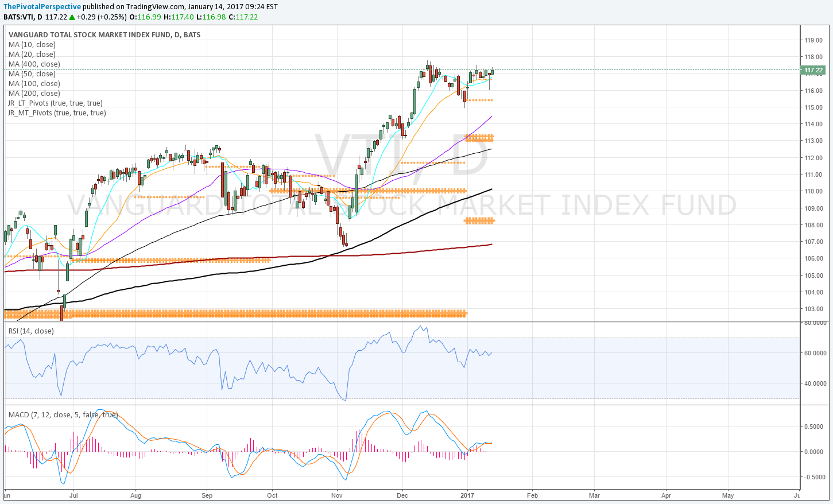Screen dimensions: 833x504
Task: Click the 115.00 price axis label
Action: [x=813, y=107]
